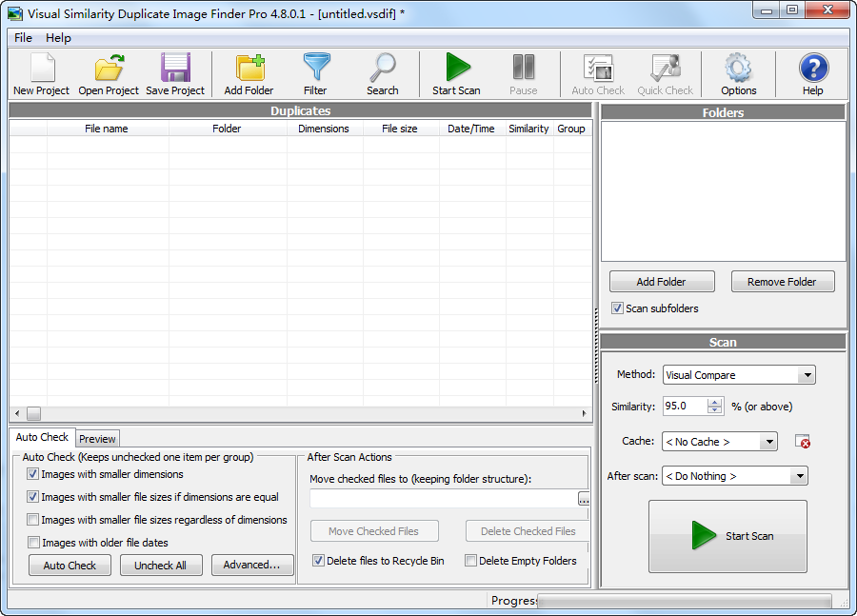Toggle the Scan subfolders checkbox

(x=617, y=308)
